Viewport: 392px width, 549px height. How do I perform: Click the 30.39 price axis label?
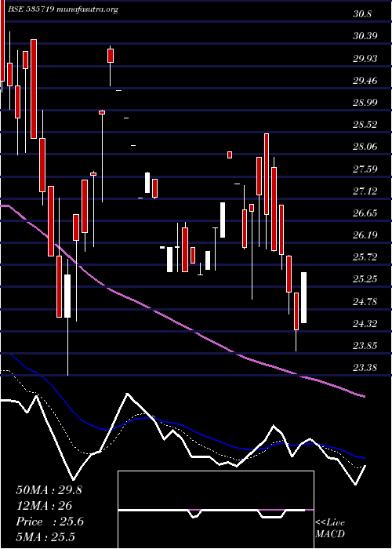(x=365, y=36)
